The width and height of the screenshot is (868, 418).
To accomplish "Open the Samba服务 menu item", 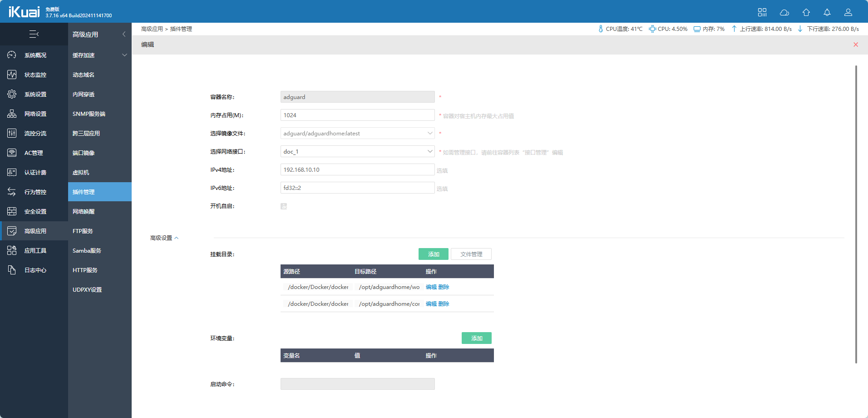I will 87,251.
